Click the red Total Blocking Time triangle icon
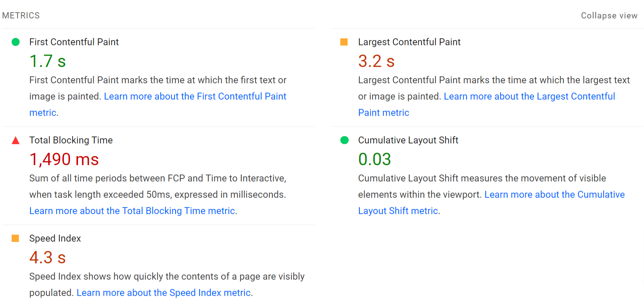 [x=15, y=140]
